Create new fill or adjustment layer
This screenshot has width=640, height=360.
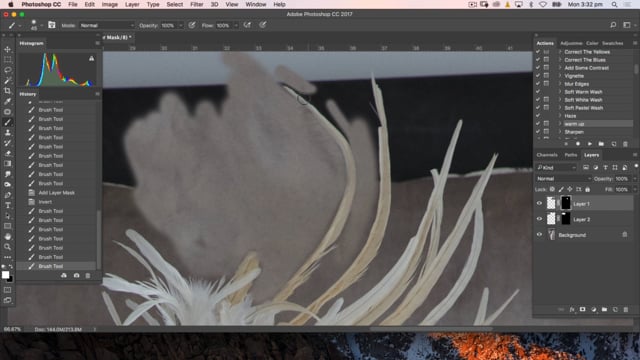[593, 309]
